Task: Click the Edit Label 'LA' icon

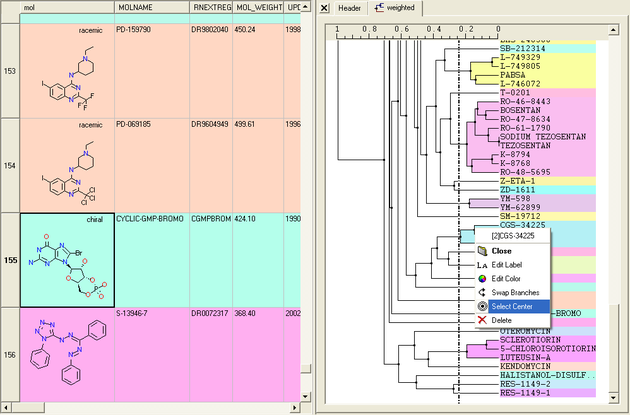Action: tap(483, 264)
